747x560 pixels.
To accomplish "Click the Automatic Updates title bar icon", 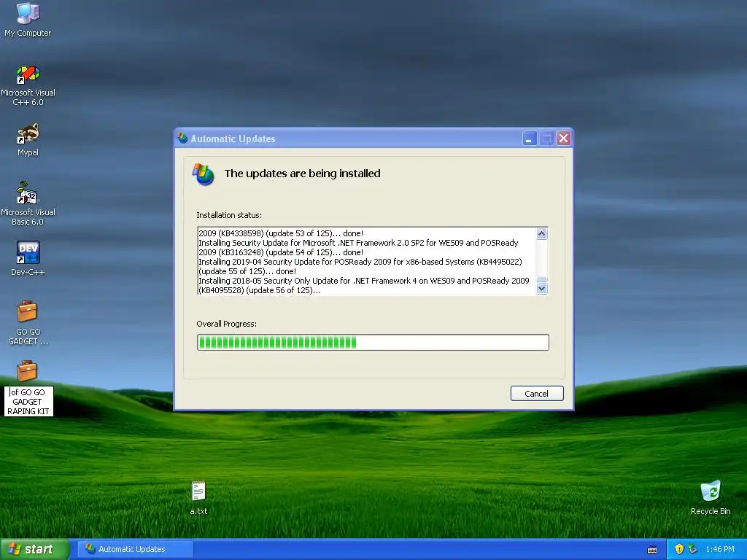I will [x=182, y=139].
